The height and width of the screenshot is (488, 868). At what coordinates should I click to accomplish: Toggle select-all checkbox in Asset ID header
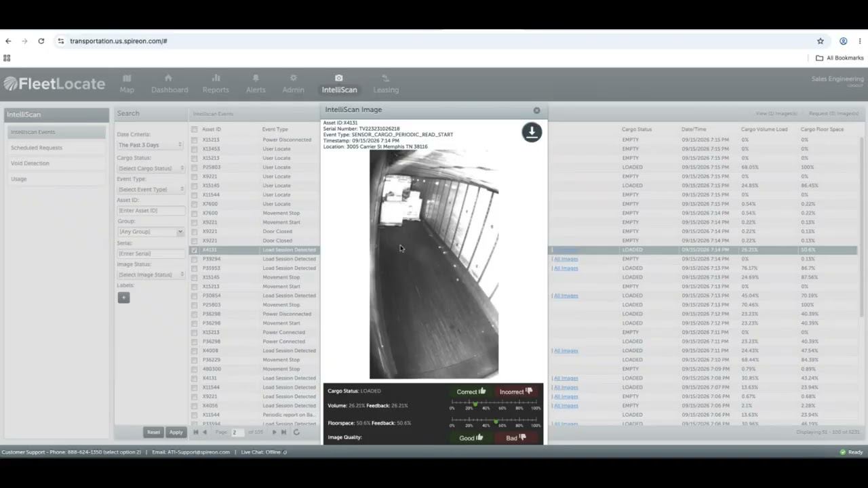[195, 129]
